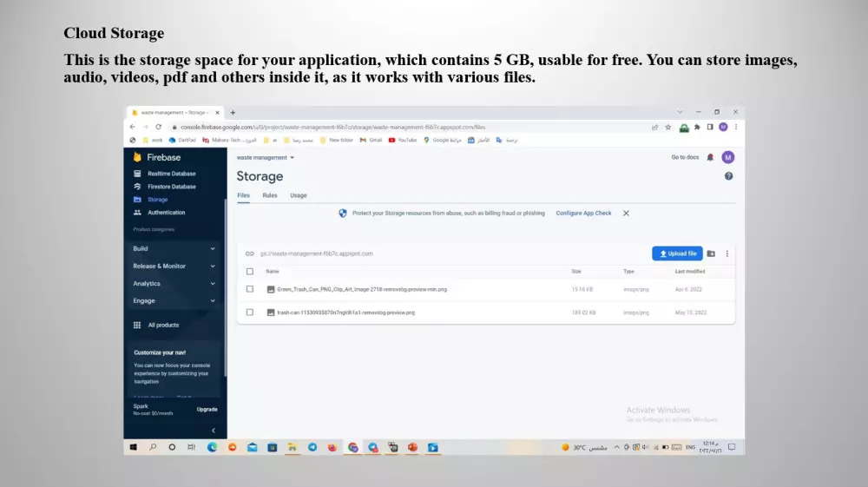The width and height of the screenshot is (868, 487).
Task: Bookmark this page with the star icon
Action: click(668, 128)
